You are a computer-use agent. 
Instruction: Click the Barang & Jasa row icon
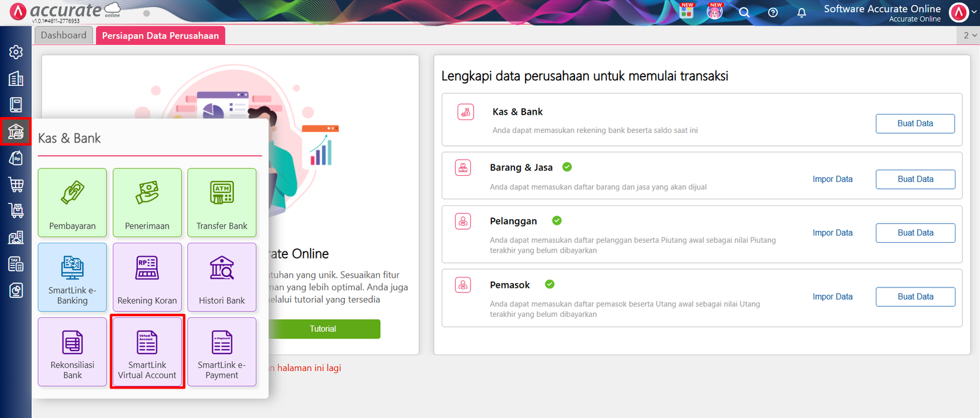coord(463,167)
